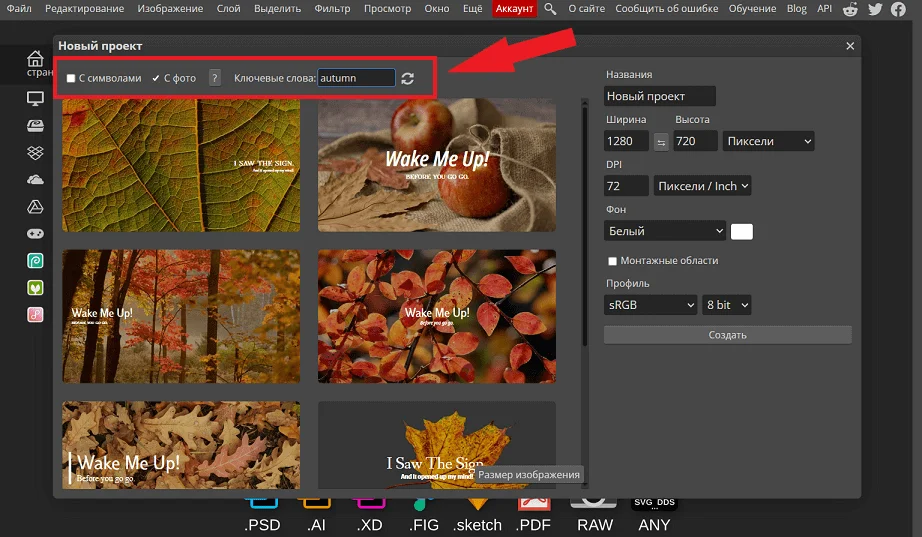Open the 'Слой' menu

(x=228, y=9)
